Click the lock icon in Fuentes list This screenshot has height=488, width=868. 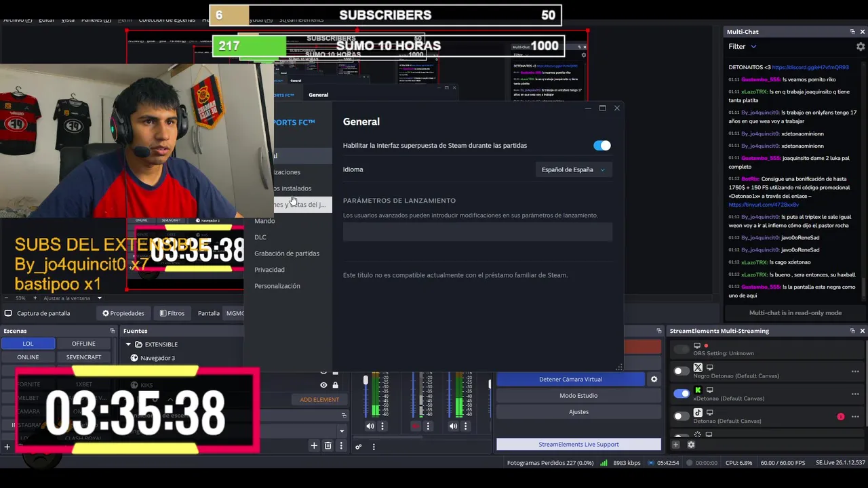coord(335,385)
